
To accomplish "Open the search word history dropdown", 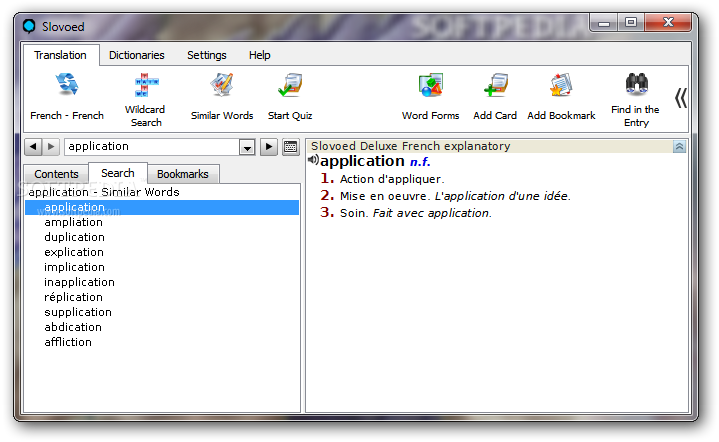I will (x=247, y=147).
